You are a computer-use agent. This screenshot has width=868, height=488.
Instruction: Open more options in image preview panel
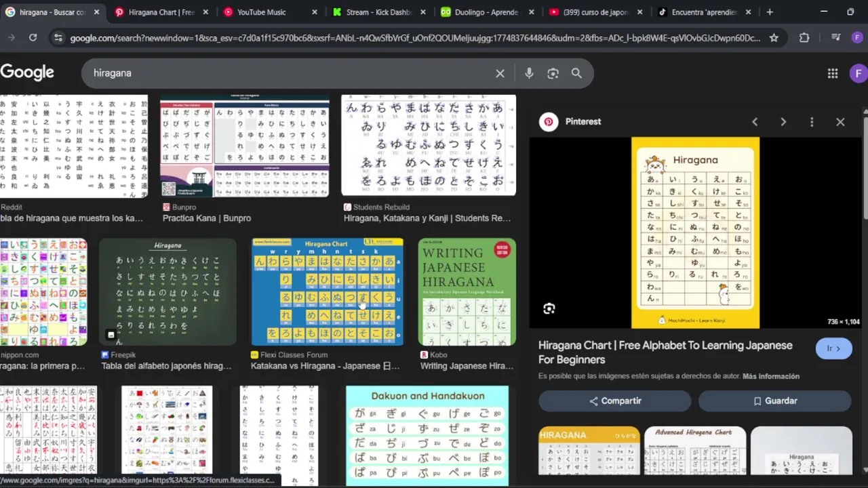[812, 122]
